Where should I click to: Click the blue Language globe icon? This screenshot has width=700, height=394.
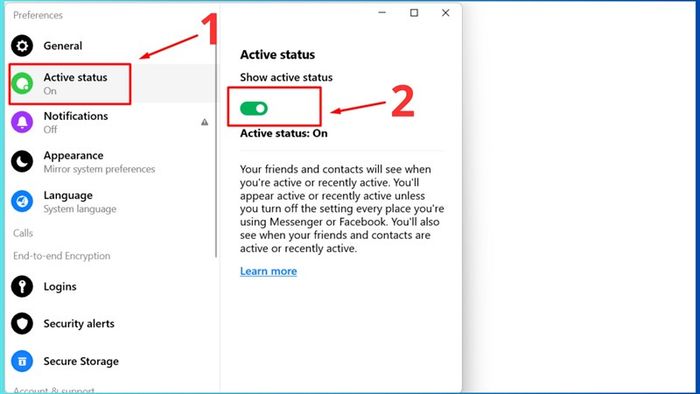(22, 201)
